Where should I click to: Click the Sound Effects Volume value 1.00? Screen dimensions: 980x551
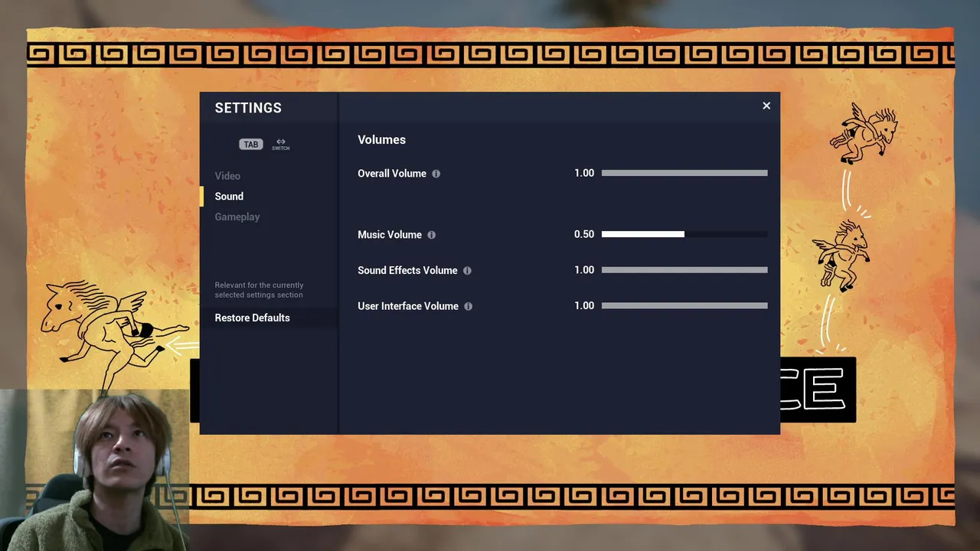point(584,269)
